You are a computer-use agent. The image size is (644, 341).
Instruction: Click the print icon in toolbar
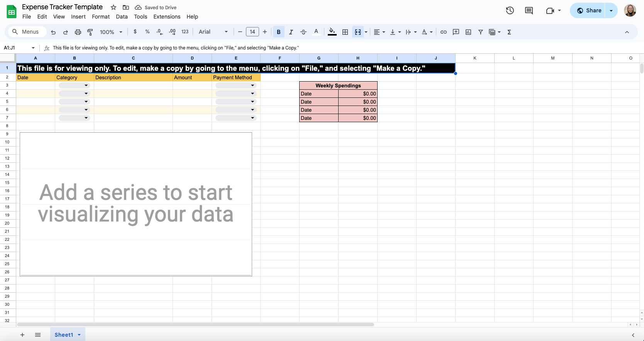tap(78, 32)
